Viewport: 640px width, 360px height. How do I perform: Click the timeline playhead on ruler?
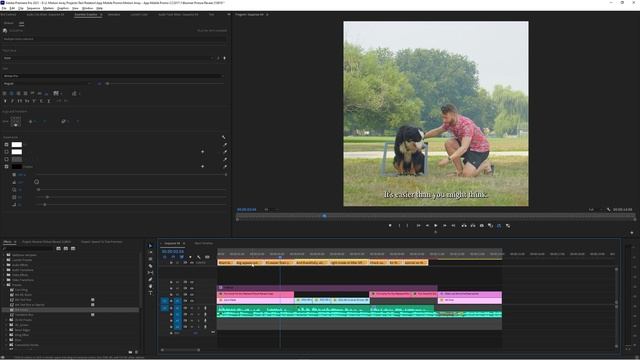tap(280, 257)
